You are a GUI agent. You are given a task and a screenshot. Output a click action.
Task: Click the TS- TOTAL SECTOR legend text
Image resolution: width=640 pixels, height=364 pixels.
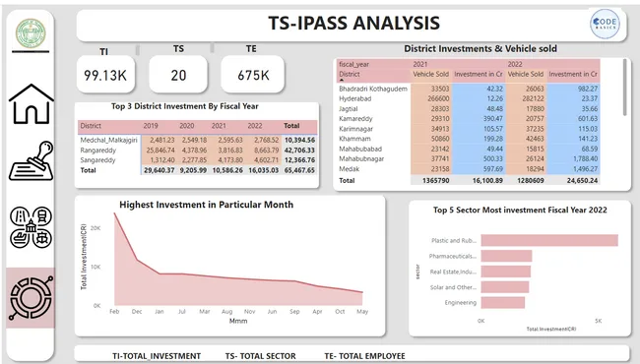click(x=260, y=356)
